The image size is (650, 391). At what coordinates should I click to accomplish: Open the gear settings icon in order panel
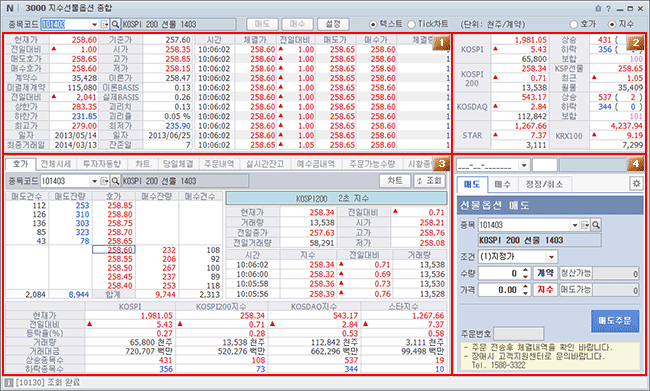(x=636, y=183)
